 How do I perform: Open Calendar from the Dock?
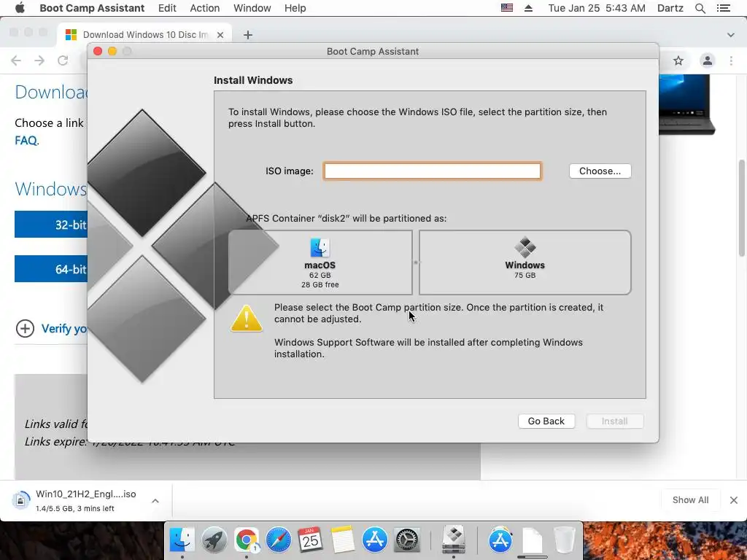(310, 540)
